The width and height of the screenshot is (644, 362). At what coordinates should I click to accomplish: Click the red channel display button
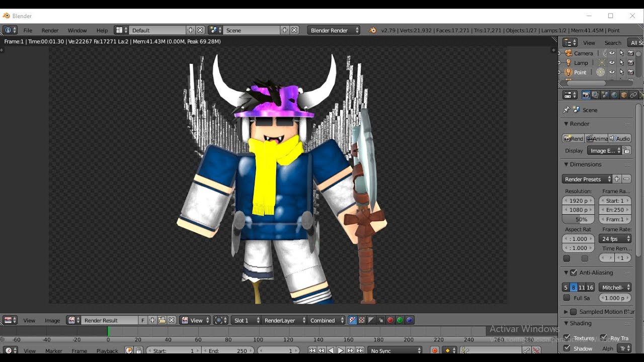(x=390, y=320)
